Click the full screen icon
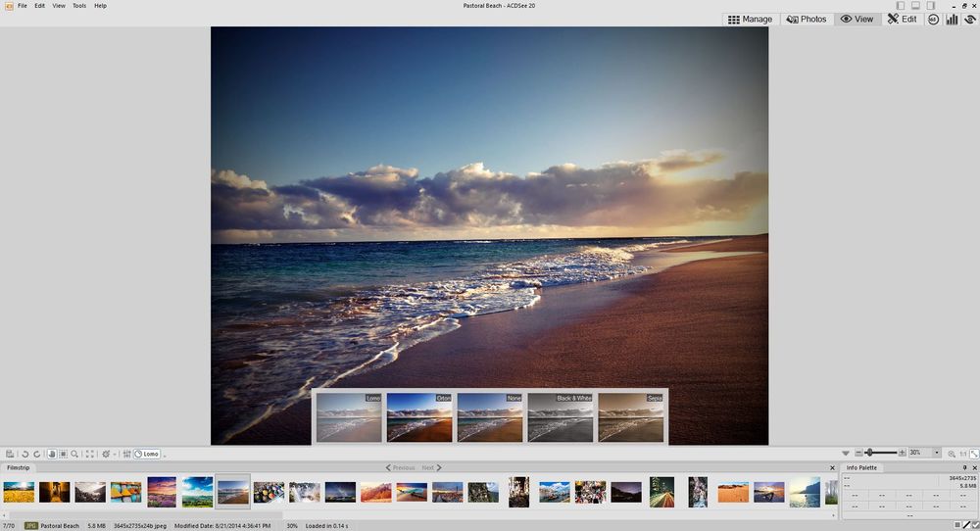 (x=90, y=454)
